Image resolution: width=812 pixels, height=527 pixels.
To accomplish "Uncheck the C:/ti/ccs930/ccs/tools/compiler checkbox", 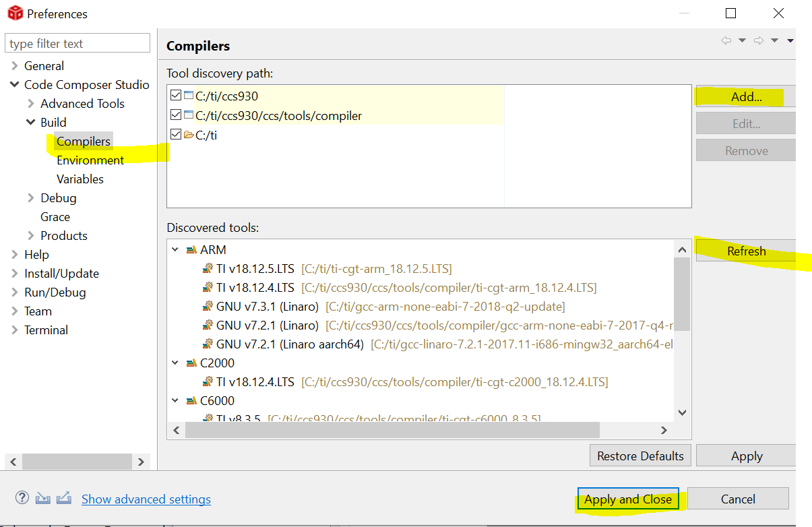I will [x=176, y=115].
